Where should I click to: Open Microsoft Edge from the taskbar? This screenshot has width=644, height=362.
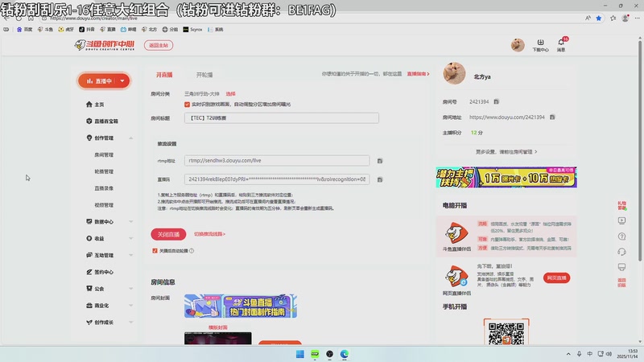345,354
